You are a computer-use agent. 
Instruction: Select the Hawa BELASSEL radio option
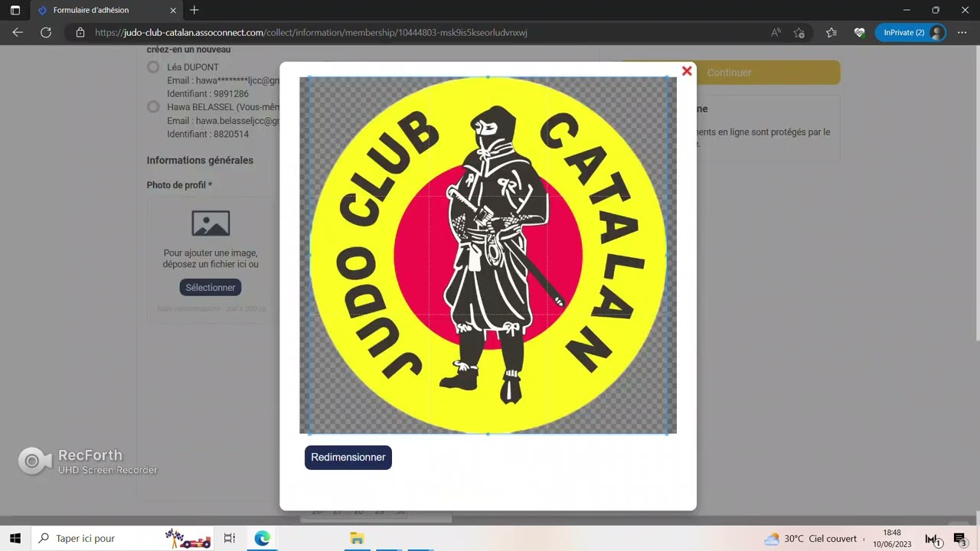coord(153,107)
